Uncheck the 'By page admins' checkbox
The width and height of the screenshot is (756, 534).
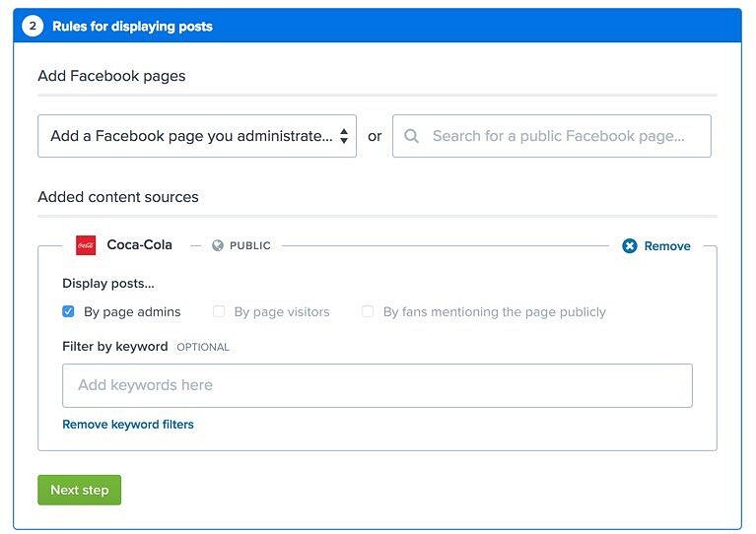[68, 311]
